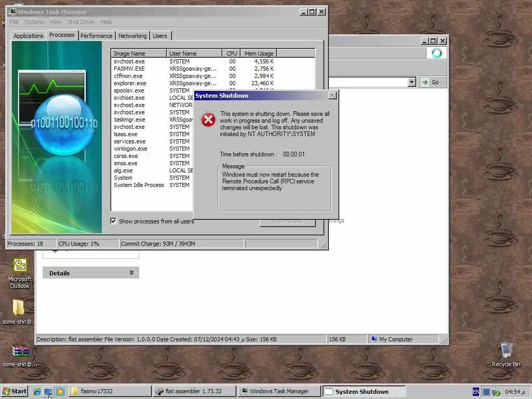
Task: Select the alg.exe process row
Action: 153,170
